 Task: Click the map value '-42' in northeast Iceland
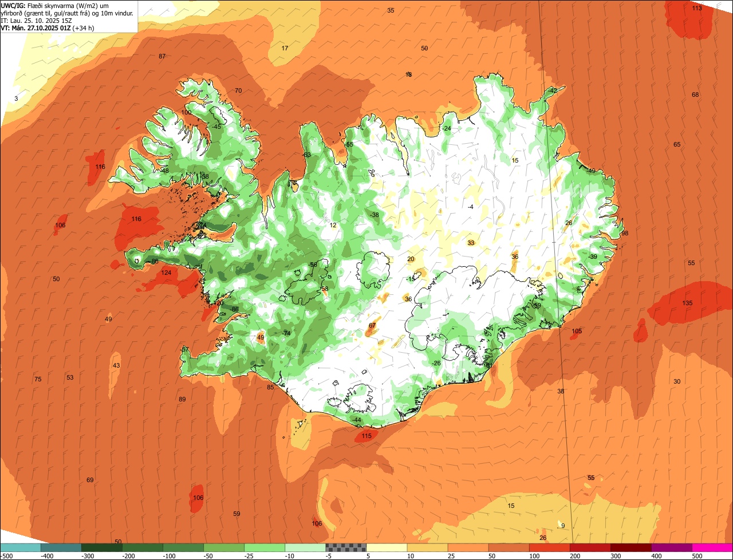coord(552,91)
